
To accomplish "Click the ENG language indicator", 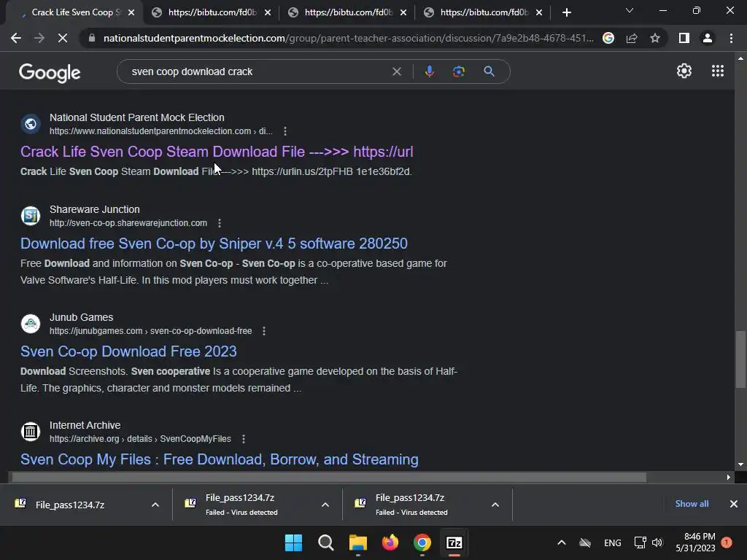I will 612,542.
